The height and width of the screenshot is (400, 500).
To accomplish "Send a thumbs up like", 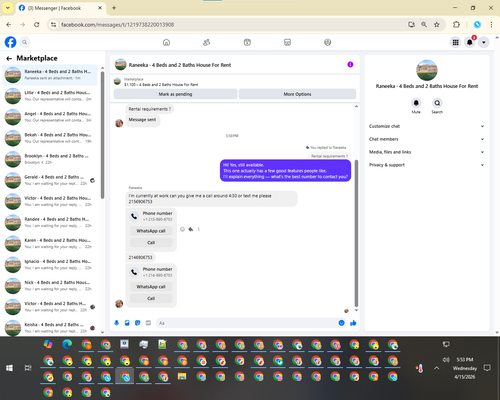I will tap(353, 323).
